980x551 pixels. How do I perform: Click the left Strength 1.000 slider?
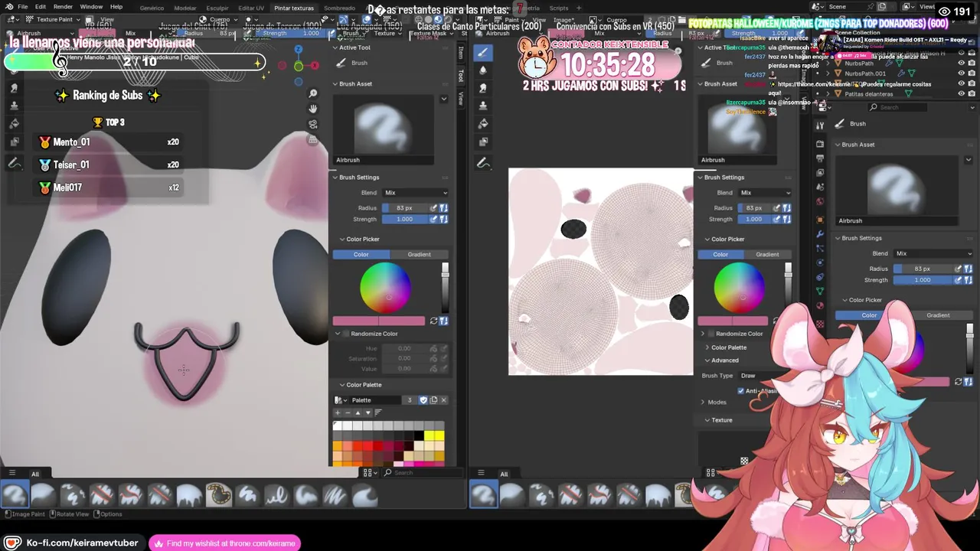coord(404,220)
